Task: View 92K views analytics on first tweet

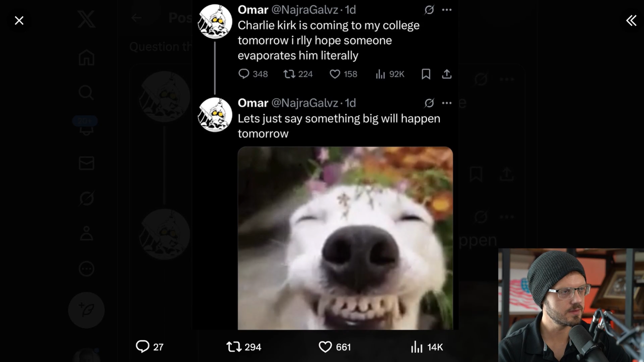Action: coord(390,74)
